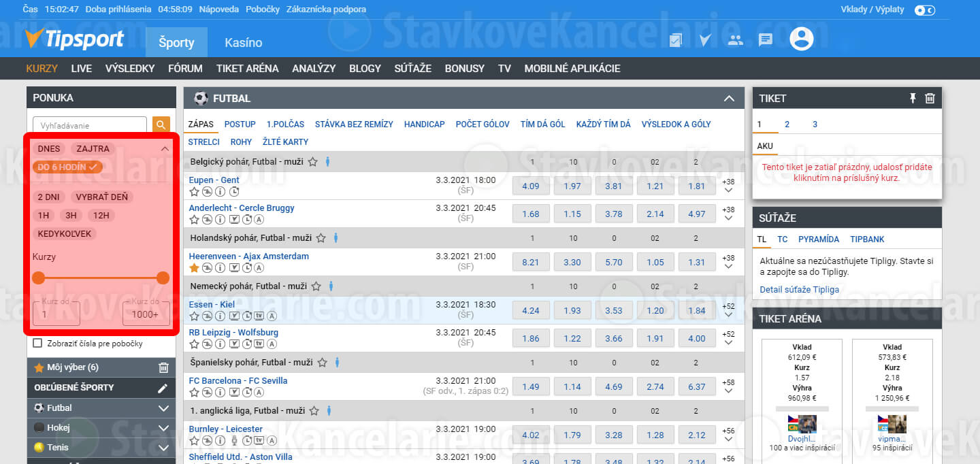Click the right Kurzy slider handle
The width and height of the screenshot is (980, 464).
(163, 278)
